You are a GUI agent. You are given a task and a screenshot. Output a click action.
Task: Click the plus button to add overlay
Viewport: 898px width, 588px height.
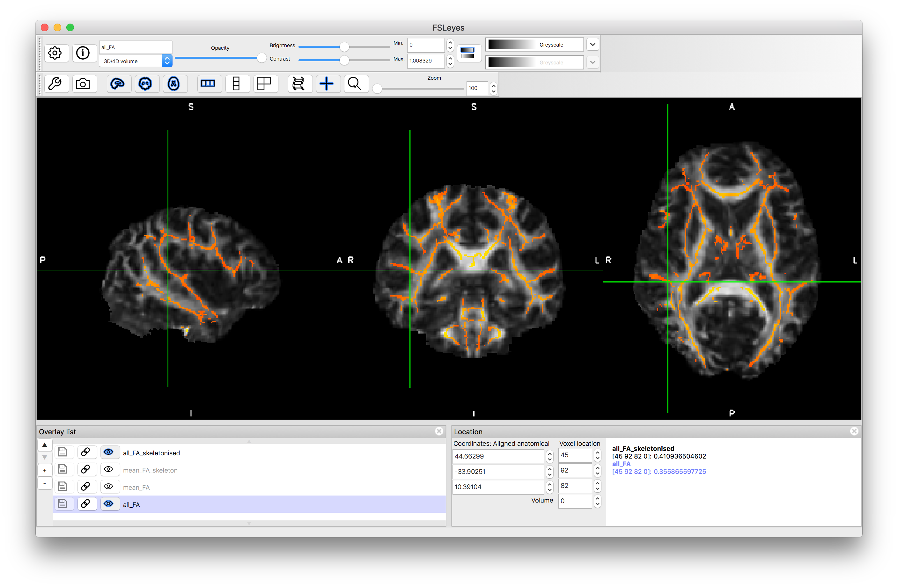pos(45,471)
